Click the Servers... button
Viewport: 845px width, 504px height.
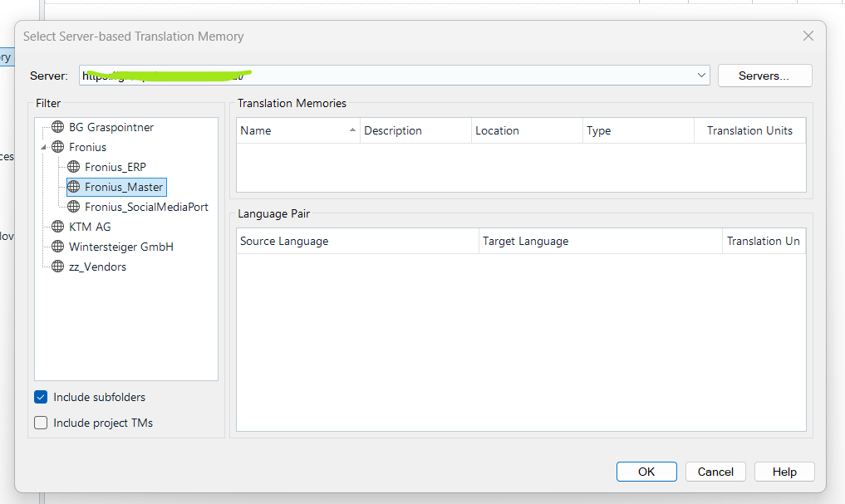(764, 76)
